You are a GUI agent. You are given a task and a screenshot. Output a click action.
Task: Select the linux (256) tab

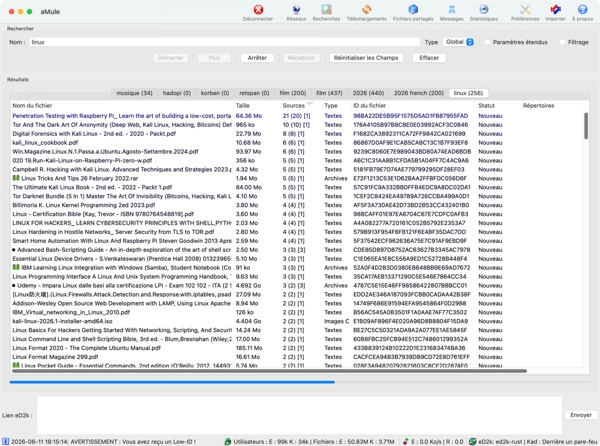point(468,93)
